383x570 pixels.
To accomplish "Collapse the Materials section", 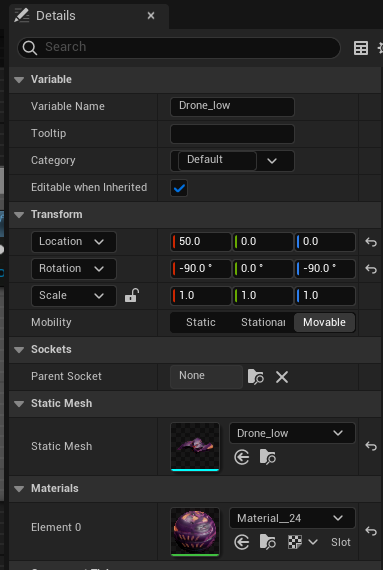I will point(19,489).
